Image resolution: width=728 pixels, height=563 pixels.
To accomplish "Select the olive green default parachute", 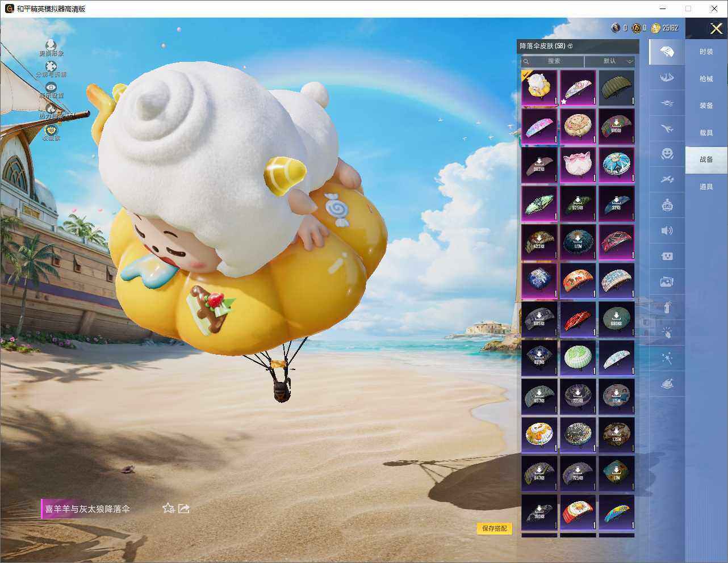I will pyautogui.click(x=617, y=88).
